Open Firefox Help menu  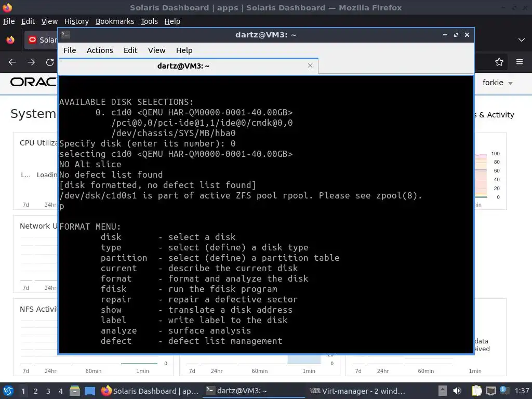(x=172, y=21)
